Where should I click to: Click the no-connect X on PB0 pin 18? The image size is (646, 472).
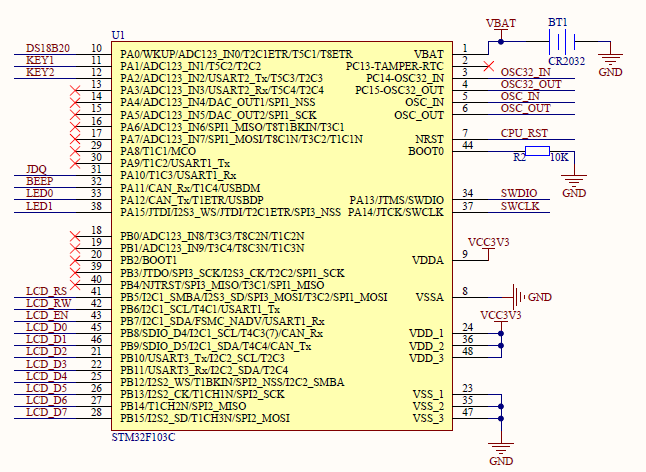[x=75, y=236]
